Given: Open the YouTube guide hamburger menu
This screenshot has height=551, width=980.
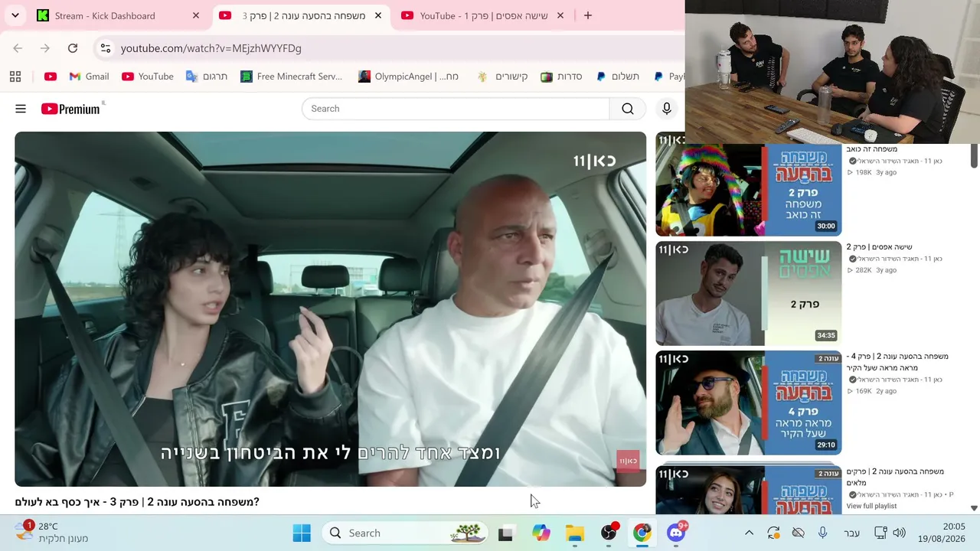Looking at the screenshot, I should point(21,109).
